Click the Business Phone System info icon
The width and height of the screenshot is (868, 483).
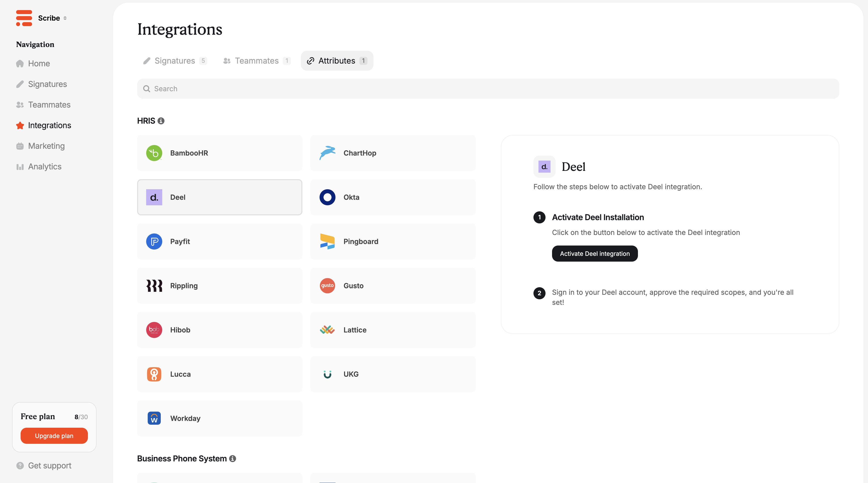click(233, 458)
